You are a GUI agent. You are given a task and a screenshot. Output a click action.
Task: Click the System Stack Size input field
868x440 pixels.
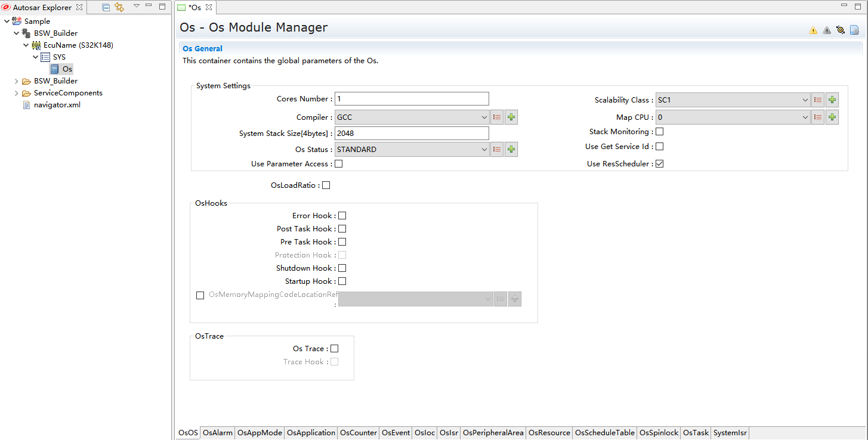tap(412, 134)
